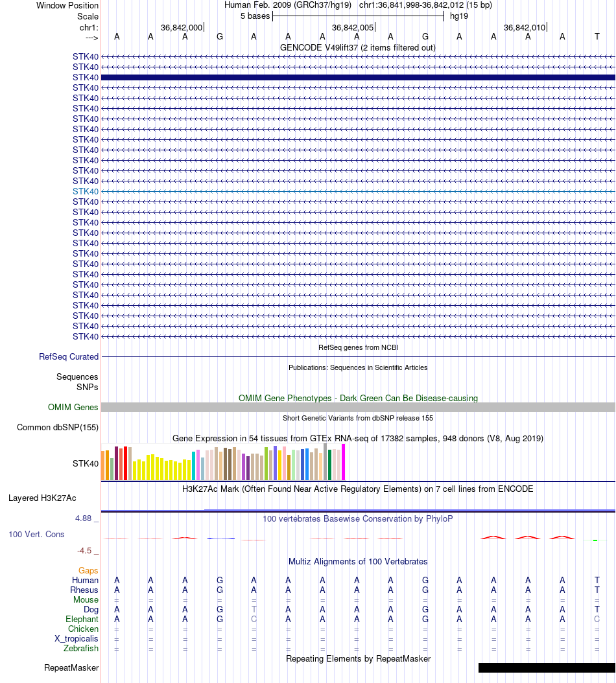This screenshot has height=683, width=616.
Task: Click the SNPs track label
Action: click(x=87, y=388)
